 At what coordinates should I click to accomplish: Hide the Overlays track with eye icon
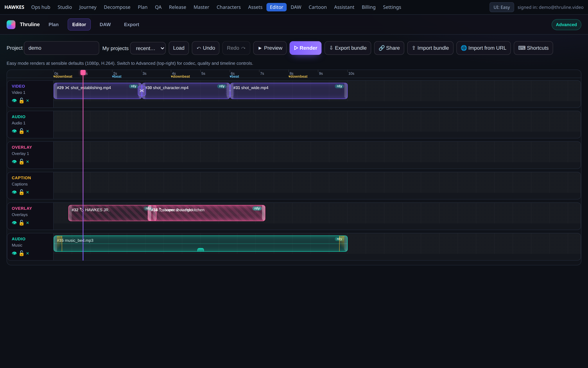coord(14,223)
